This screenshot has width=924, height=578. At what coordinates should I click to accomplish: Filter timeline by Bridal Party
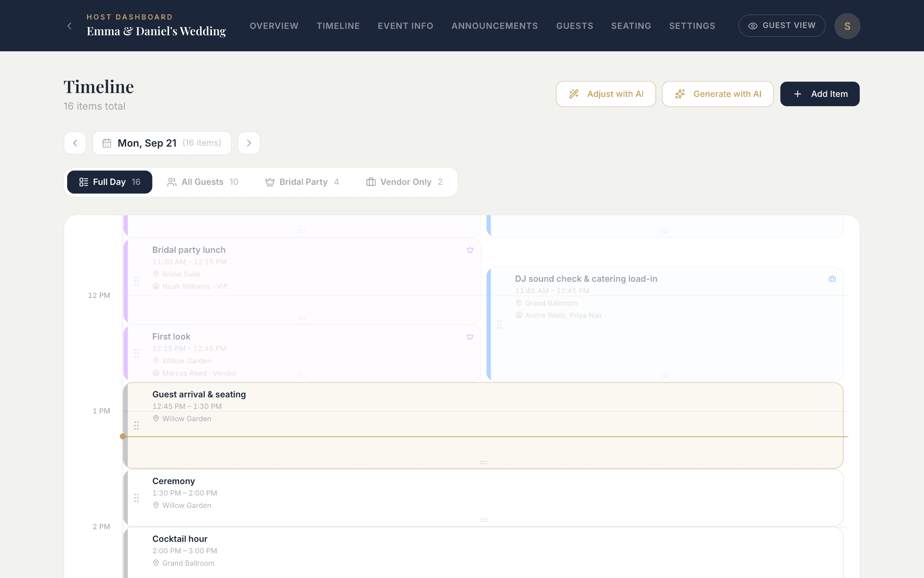coord(302,182)
